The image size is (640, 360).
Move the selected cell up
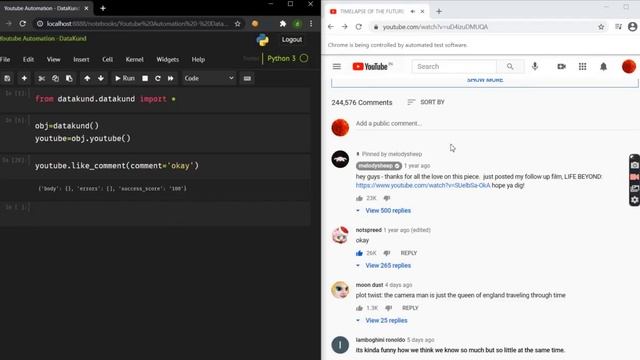click(x=87, y=78)
